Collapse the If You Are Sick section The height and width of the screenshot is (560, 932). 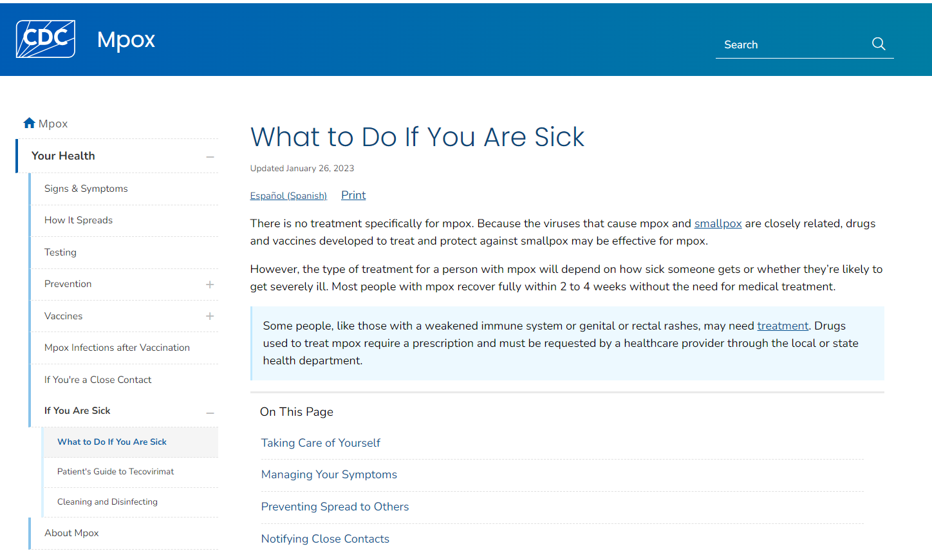tap(210, 412)
